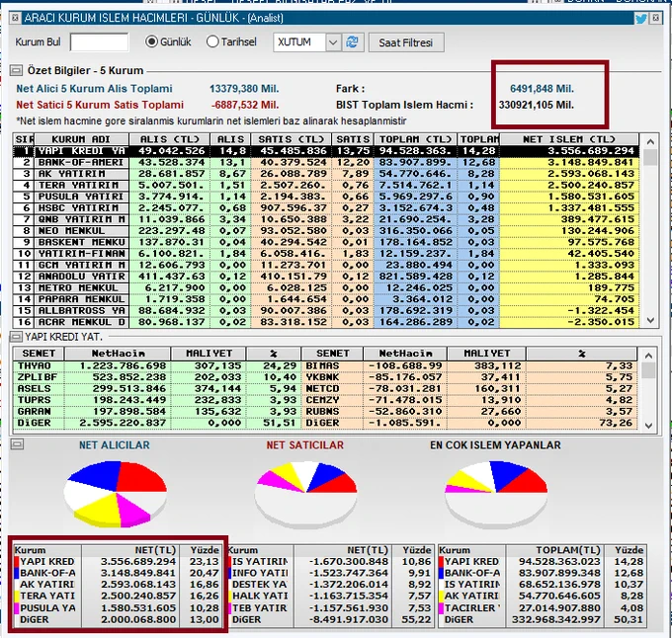
Task: Select the AK YATIRIM row
Action: 326,174
